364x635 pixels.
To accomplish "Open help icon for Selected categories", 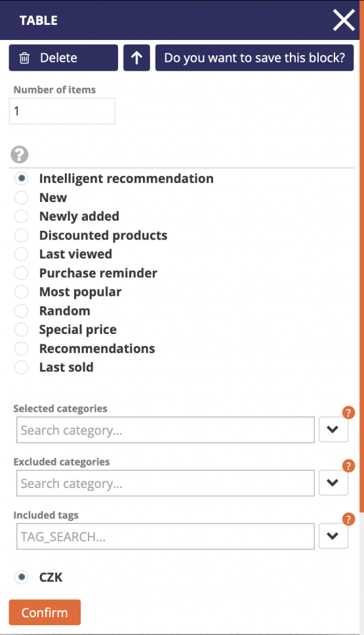I will point(349,413).
